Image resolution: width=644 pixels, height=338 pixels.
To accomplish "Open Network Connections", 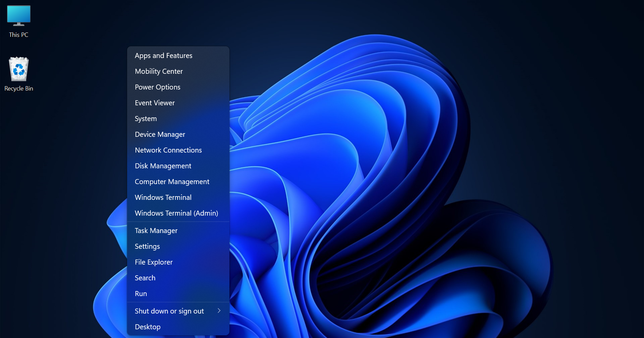I will tap(168, 150).
